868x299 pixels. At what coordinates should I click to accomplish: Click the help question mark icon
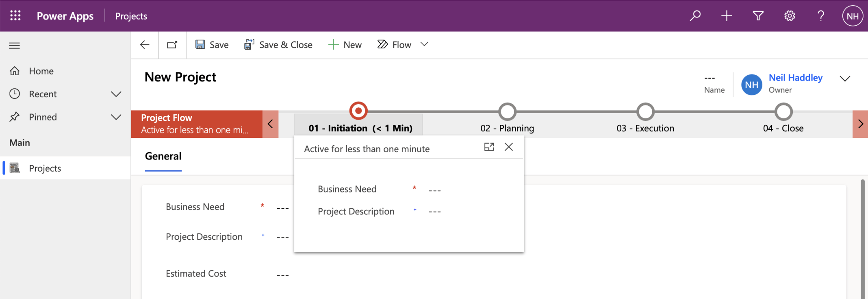coord(820,16)
